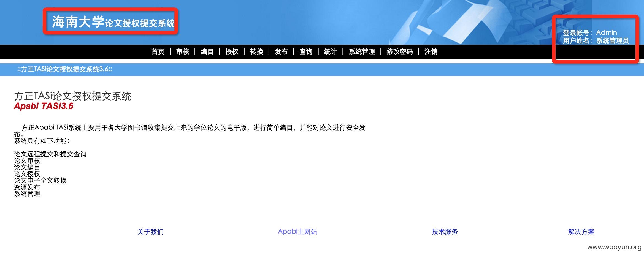
Task: Open the 首页 menu item
Action: (x=158, y=52)
